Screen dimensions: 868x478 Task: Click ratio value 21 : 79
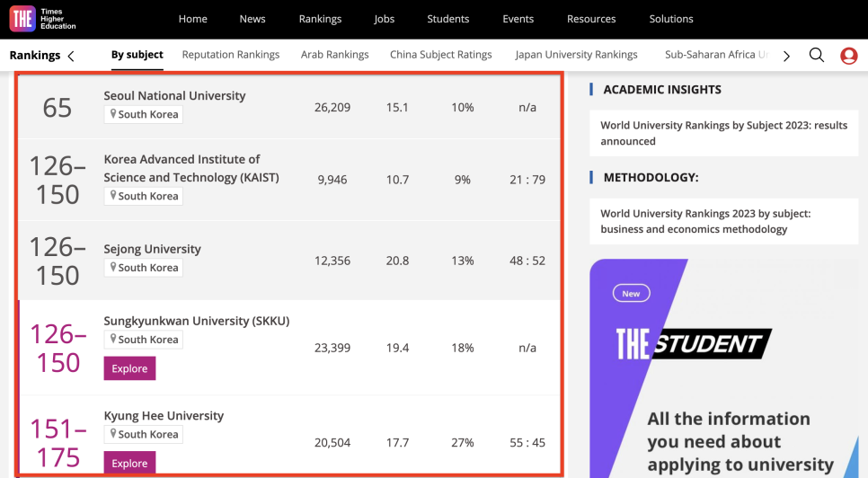pos(527,180)
